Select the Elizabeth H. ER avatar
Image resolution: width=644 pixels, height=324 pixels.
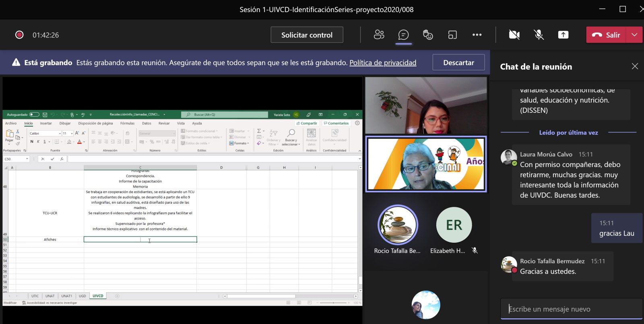point(454,225)
